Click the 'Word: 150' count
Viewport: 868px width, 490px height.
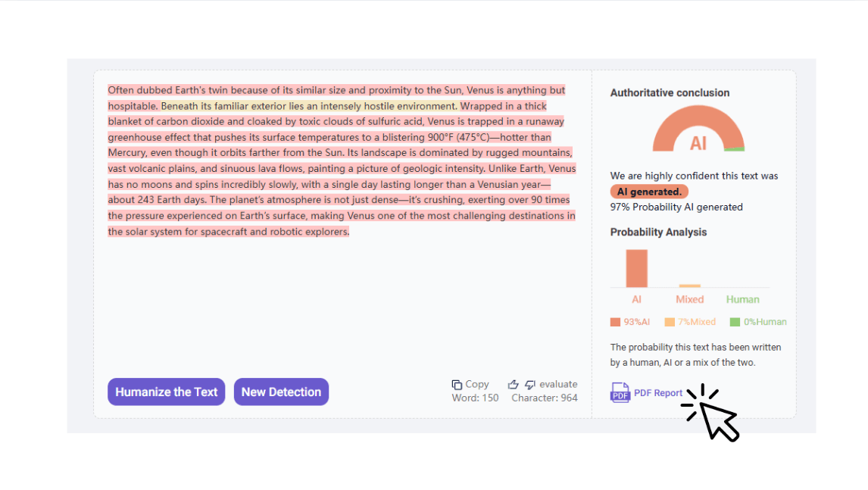[x=475, y=398]
